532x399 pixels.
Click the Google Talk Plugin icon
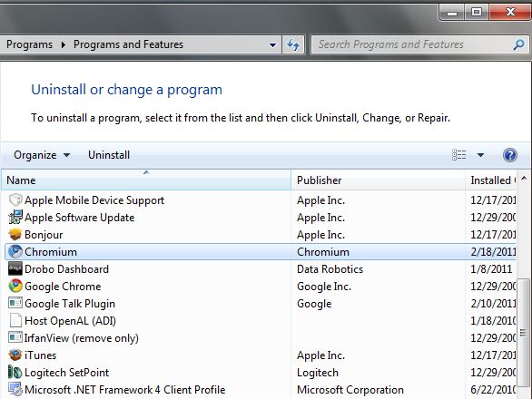pos(15,303)
